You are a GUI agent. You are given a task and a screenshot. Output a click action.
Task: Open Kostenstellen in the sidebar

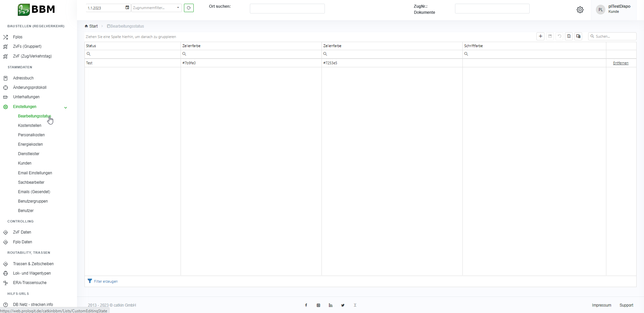pos(30,126)
